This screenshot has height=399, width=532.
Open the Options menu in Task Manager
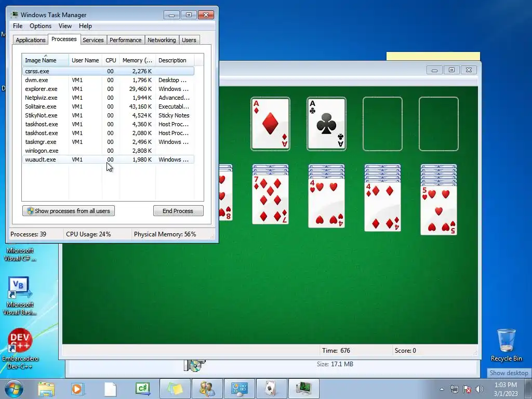point(41,26)
